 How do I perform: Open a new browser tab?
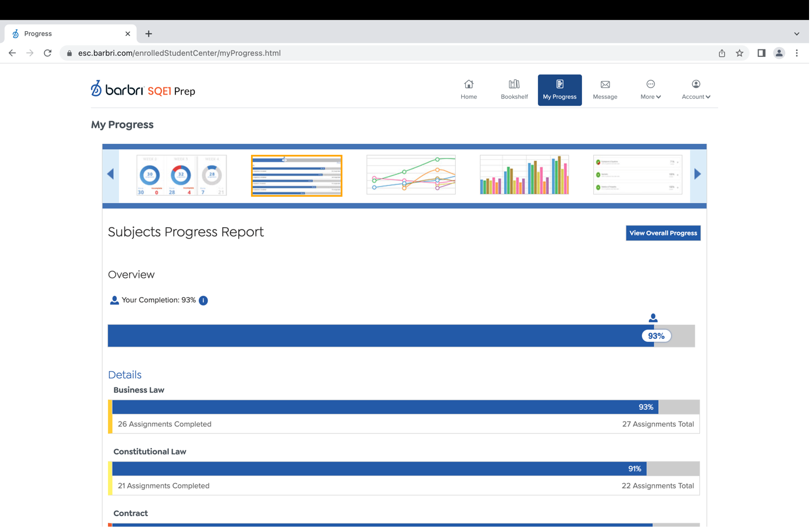click(x=148, y=33)
